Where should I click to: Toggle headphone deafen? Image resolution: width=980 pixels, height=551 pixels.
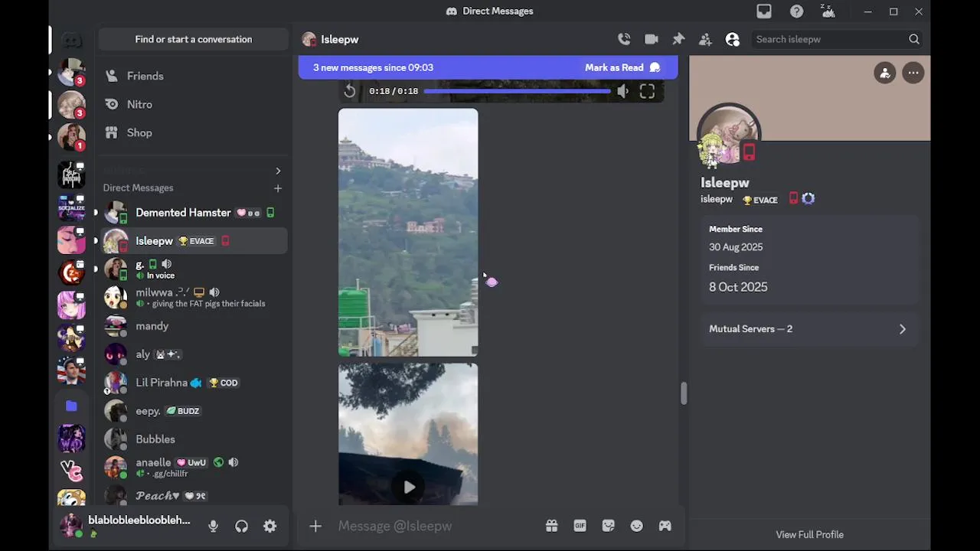pyautogui.click(x=241, y=526)
